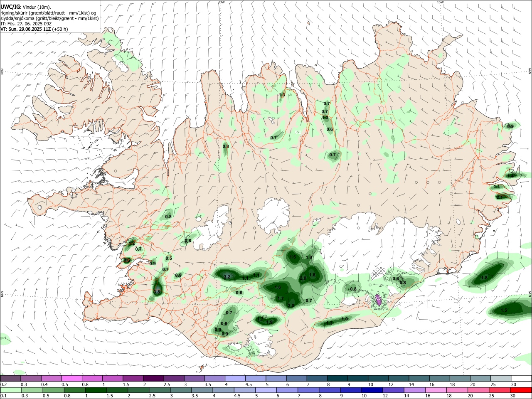Pick the lavender 14–16 rain legend swatch
532x399 pixels.
coord(414,390)
